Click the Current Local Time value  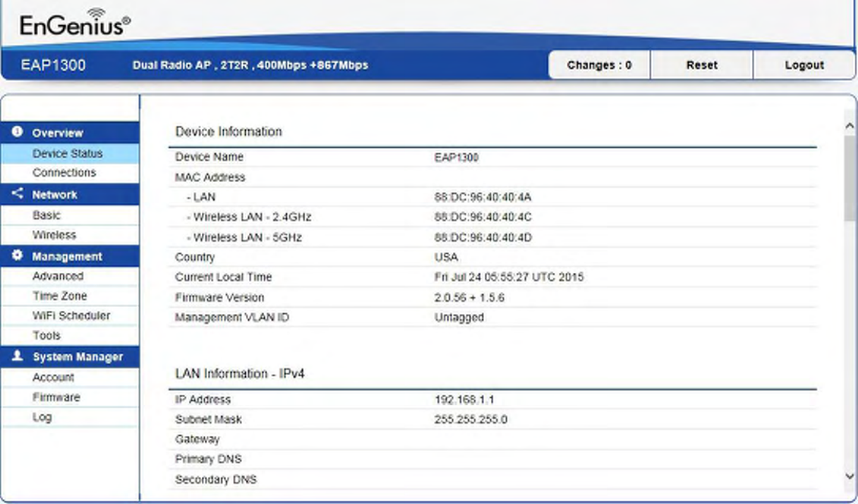tap(509, 277)
